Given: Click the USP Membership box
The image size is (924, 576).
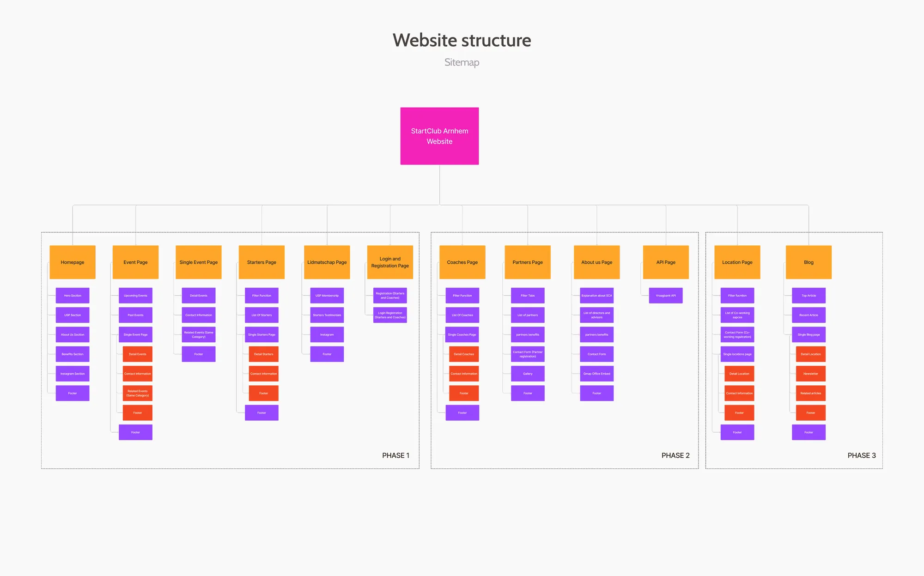Looking at the screenshot, I should point(327,296).
